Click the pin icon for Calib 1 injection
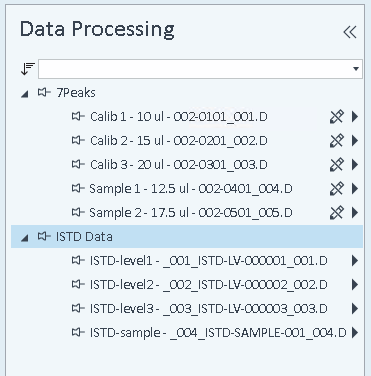The image size is (371, 376). pyautogui.click(x=336, y=117)
